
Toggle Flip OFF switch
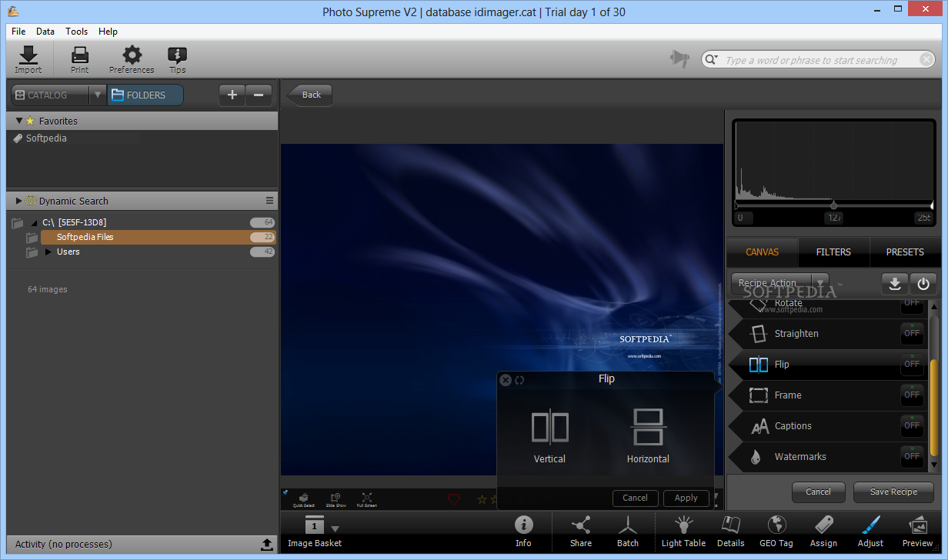coord(912,365)
